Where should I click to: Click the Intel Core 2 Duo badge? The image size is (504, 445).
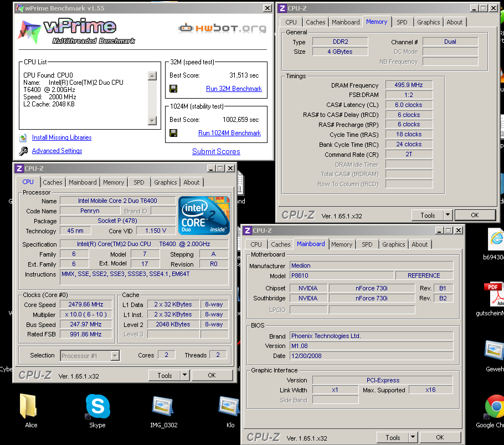204,216
